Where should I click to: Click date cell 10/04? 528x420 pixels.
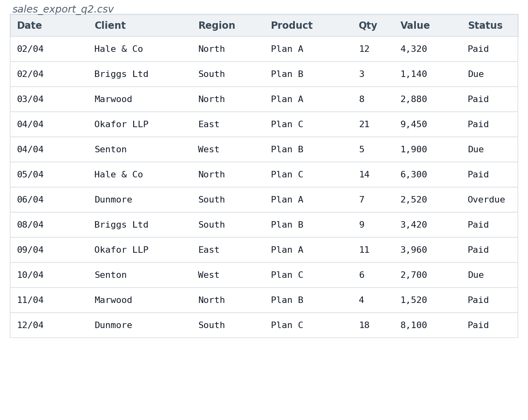(x=30, y=275)
